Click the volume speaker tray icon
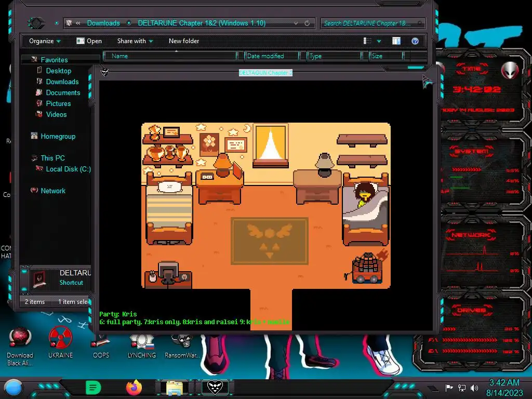Screen dimensions: 532x399 pos(474,388)
